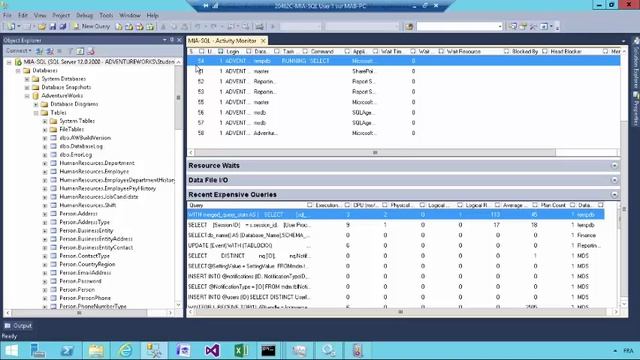Collapse the AdventureWorks database node
The width and height of the screenshot is (640, 360).
(x=27, y=96)
